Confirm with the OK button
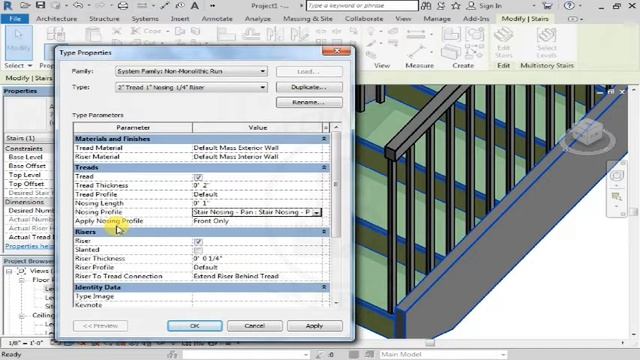640x360 pixels. (x=195, y=326)
